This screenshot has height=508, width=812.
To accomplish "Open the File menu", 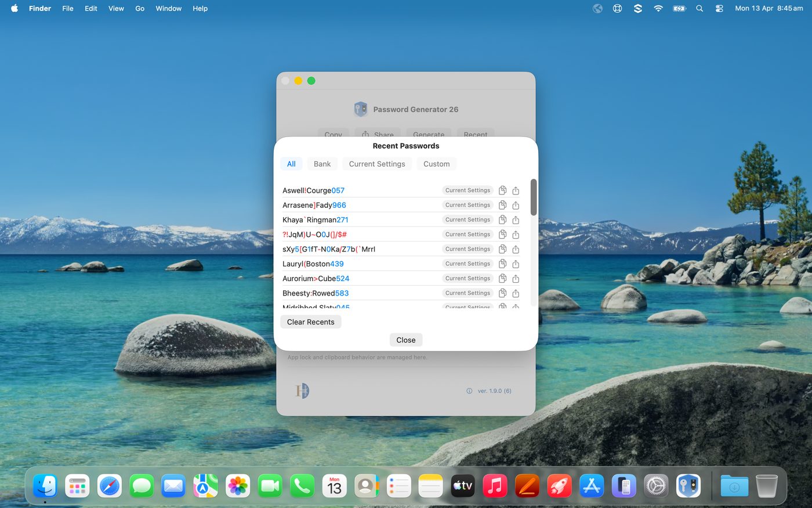I will point(68,9).
